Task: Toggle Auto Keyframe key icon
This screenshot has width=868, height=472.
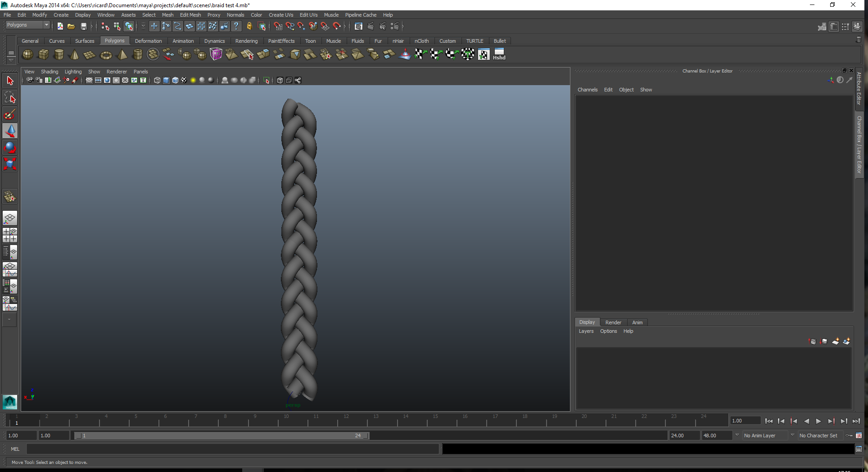Action: pyautogui.click(x=849, y=436)
